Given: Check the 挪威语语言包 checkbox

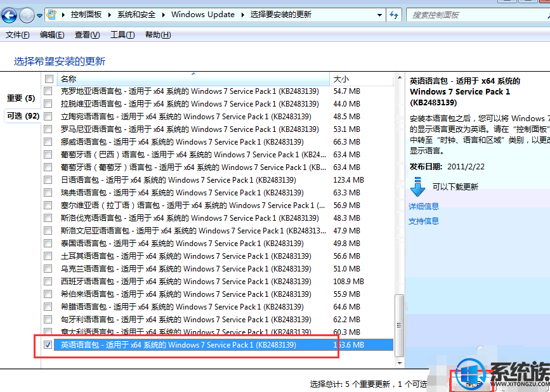Looking at the screenshot, I should [x=48, y=142].
